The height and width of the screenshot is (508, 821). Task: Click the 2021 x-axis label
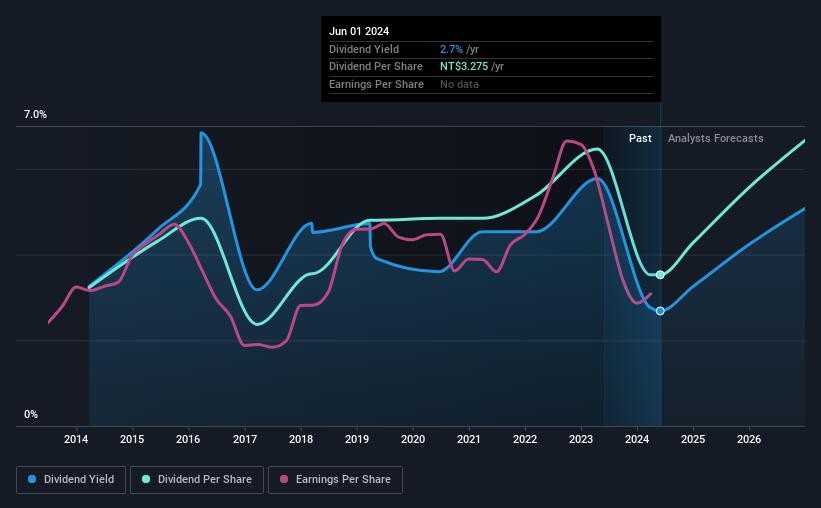tap(469, 439)
